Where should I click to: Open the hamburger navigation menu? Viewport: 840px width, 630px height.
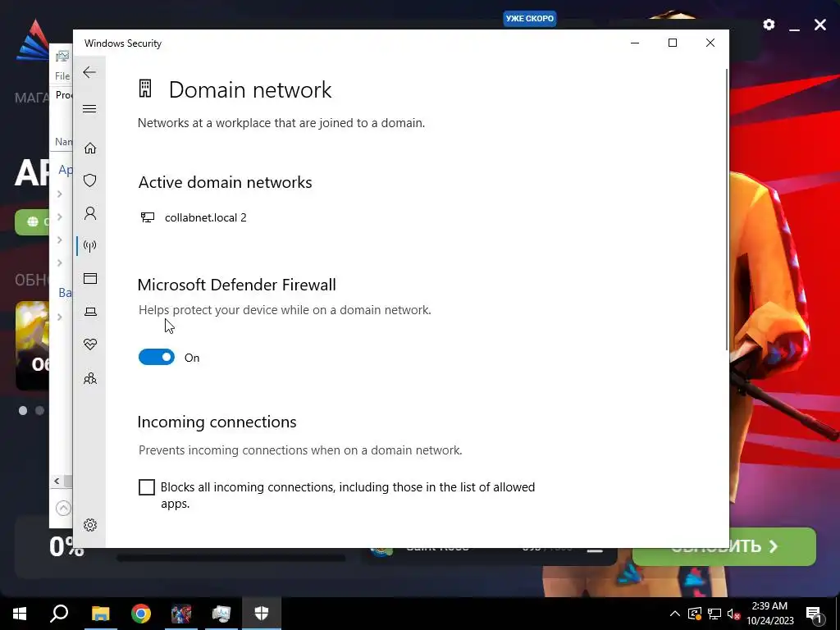89,109
